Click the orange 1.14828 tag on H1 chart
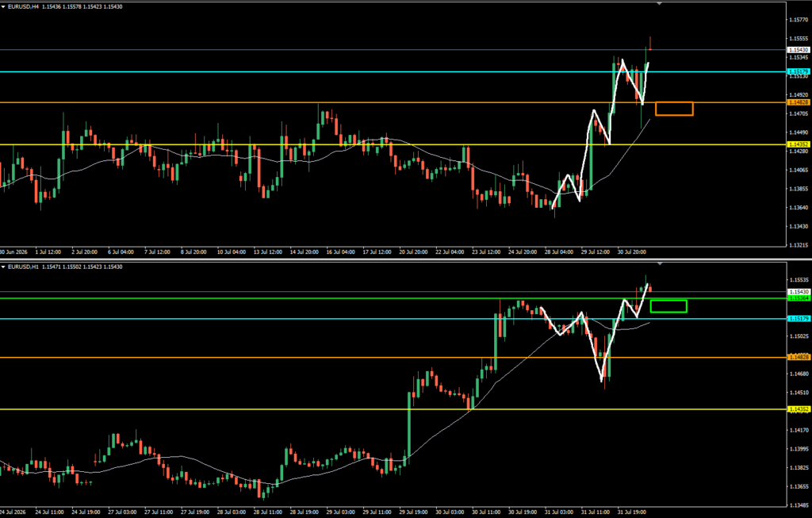Viewport: 812px width, 518px height. point(798,358)
